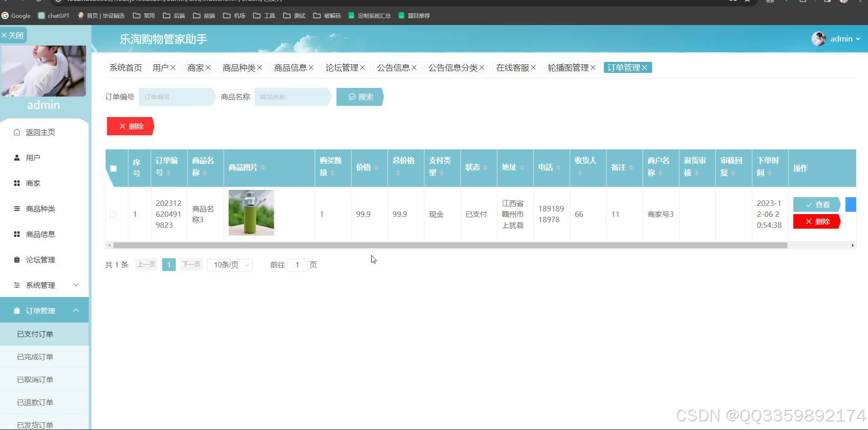The image size is (868, 430).
Task: Sort by 电话 column arrows
Action: point(558,168)
